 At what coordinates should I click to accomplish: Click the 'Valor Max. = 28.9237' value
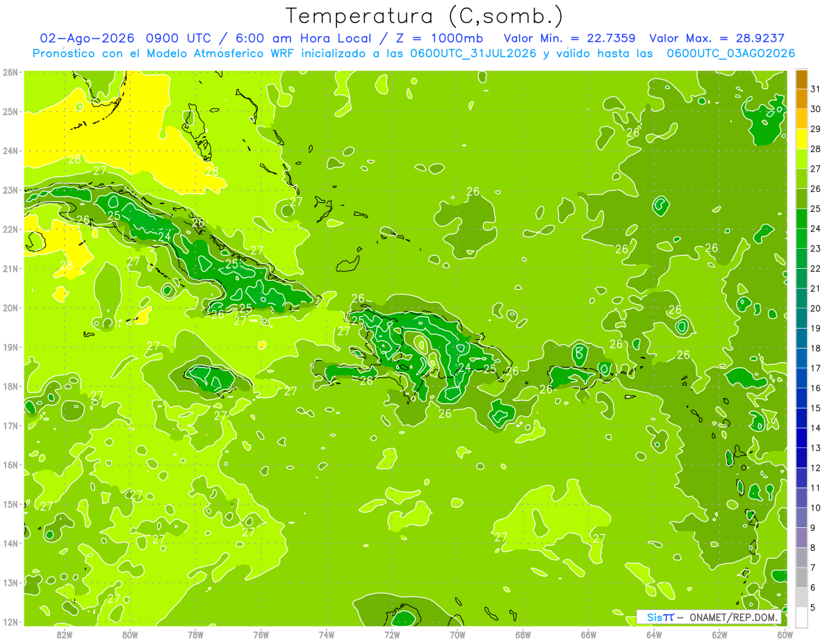point(717,38)
